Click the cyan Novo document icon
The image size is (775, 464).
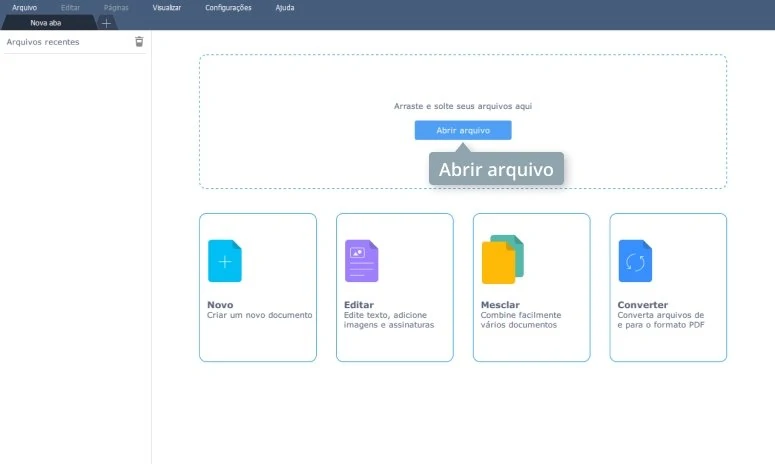(224, 261)
